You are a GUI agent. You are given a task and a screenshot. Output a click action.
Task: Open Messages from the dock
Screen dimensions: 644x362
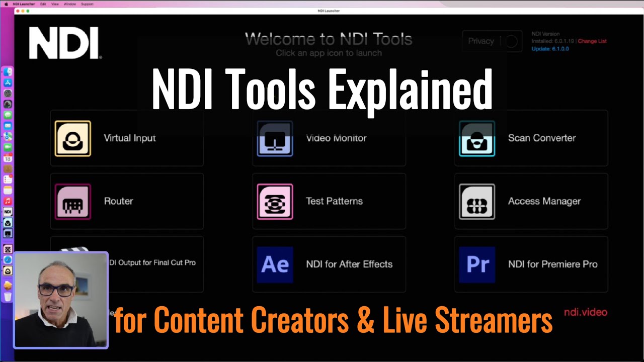(x=8, y=115)
